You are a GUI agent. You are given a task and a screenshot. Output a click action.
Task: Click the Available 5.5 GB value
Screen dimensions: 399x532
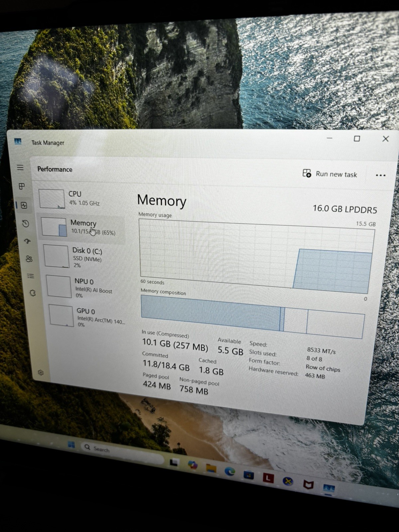pyautogui.click(x=230, y=351)
